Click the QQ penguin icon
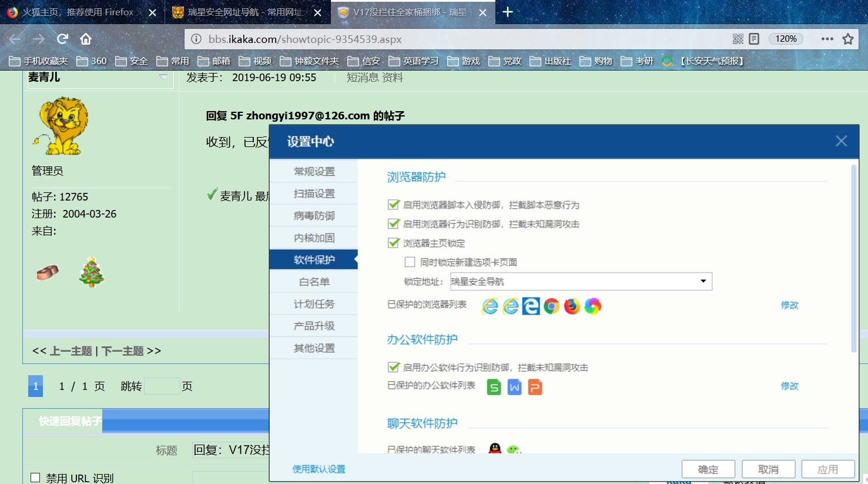868x484 pixels. tap(495, 448)
